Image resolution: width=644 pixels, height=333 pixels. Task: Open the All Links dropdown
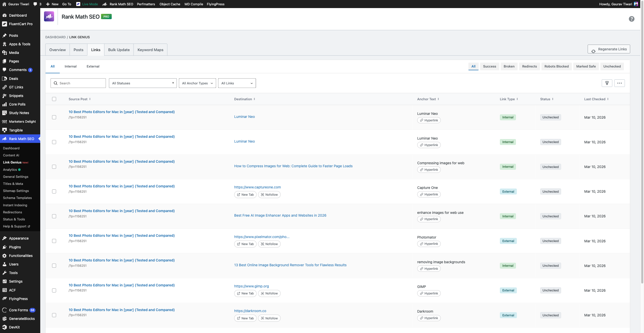(x=237, y=83)
